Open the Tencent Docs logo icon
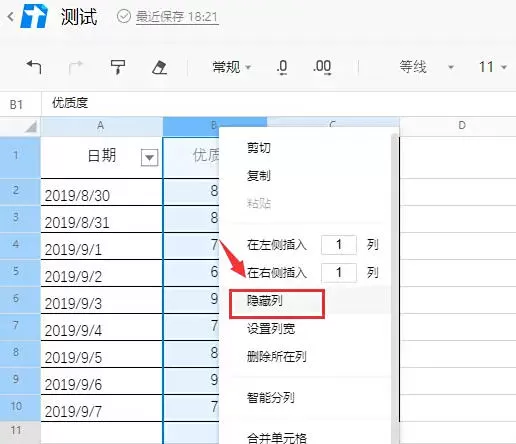 tap(34, 16)
